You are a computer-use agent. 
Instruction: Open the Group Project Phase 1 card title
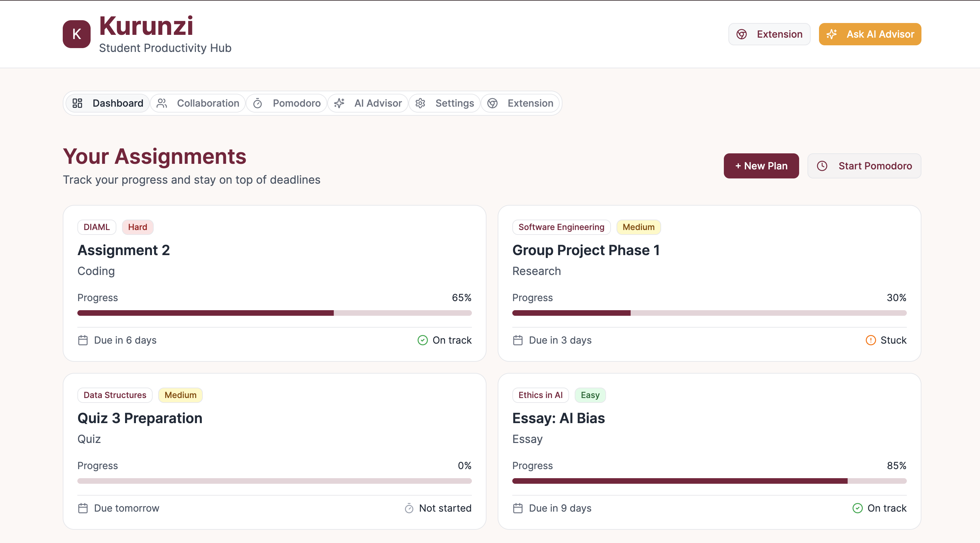(x=586, y=250)
